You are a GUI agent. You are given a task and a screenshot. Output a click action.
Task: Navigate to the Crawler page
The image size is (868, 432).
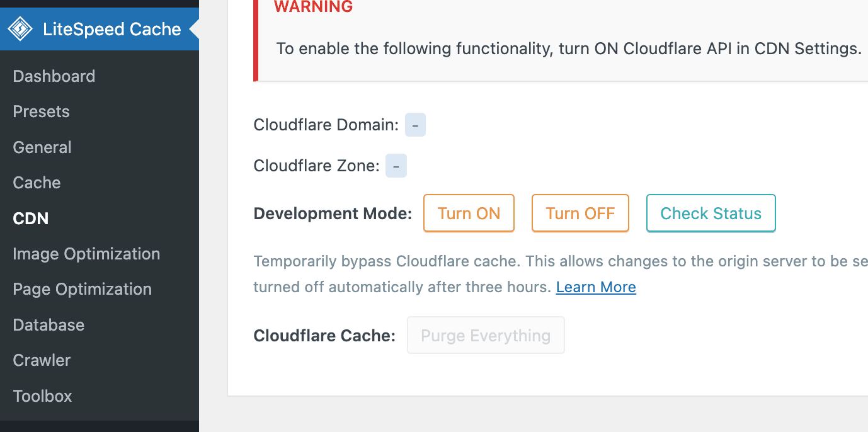42,360
